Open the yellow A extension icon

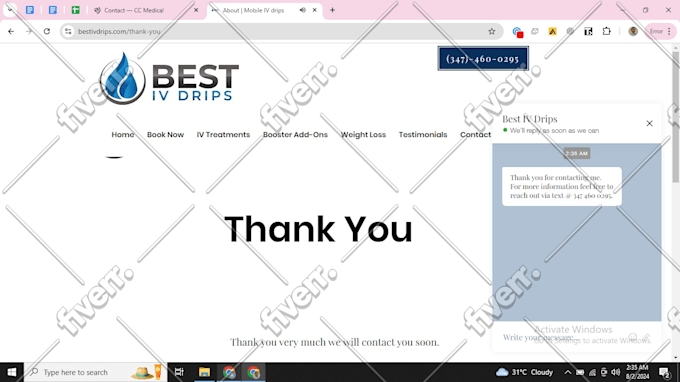[x=552, y=31]
